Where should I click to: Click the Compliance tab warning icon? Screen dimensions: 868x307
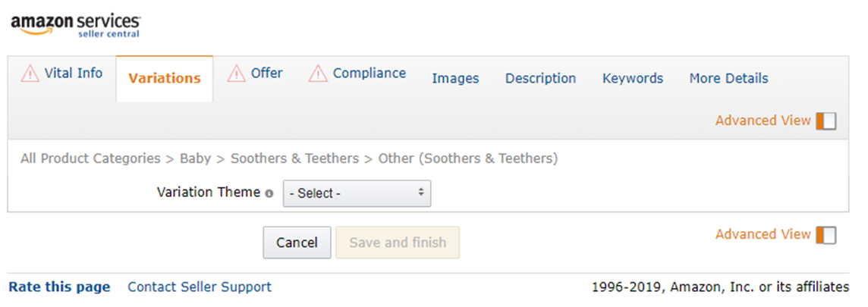tap(318, 74)
